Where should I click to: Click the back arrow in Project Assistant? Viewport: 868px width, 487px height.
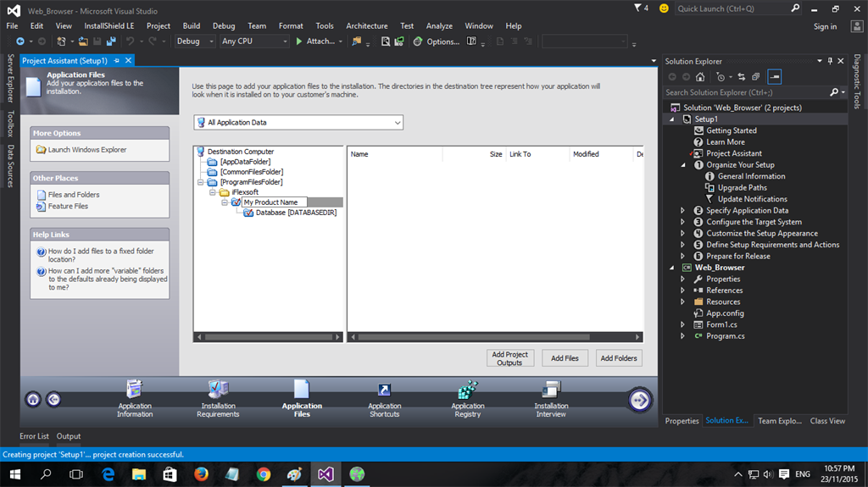53,399
